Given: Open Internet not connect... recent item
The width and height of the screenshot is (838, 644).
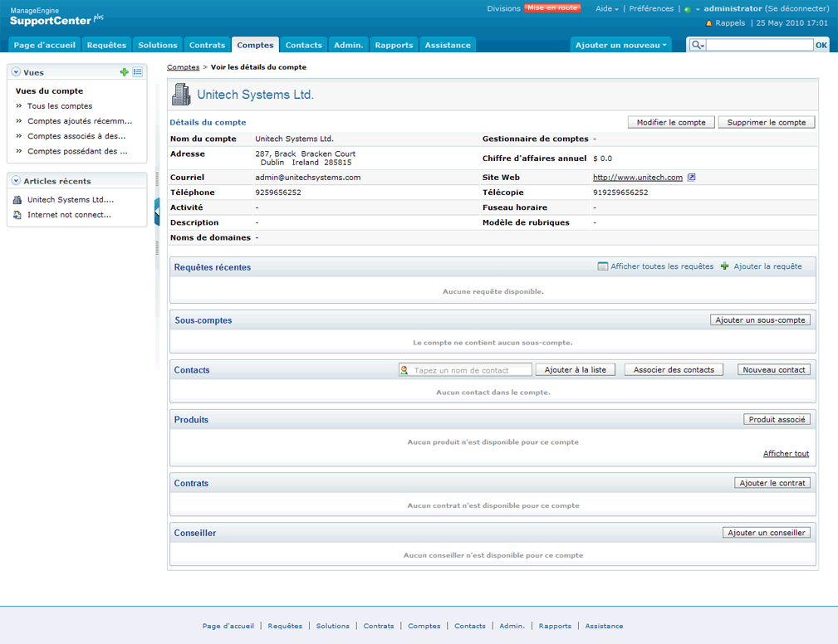Looking at the screenshot, I should pyautogui.click(x=70, y=215).
